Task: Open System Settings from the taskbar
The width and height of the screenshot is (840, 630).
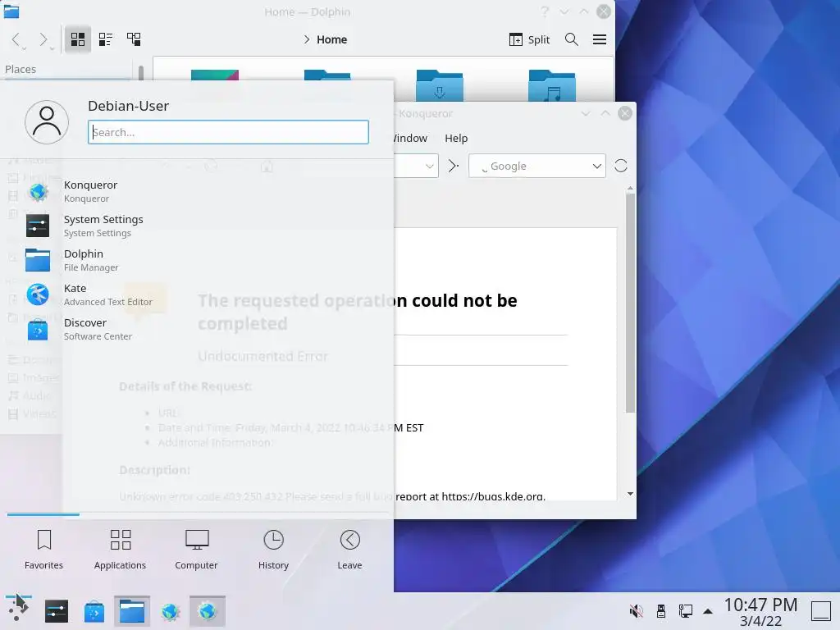Action: tap(57, 611)
